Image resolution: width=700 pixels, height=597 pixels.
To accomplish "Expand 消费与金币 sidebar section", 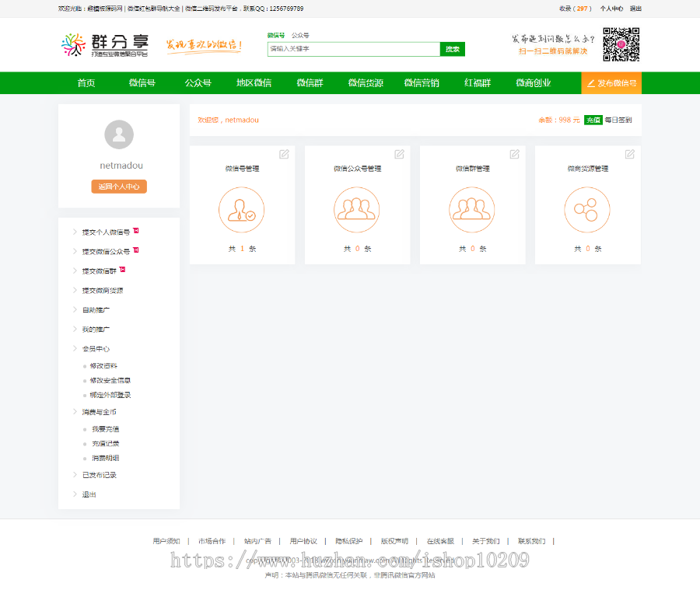I will click(99, 412).
